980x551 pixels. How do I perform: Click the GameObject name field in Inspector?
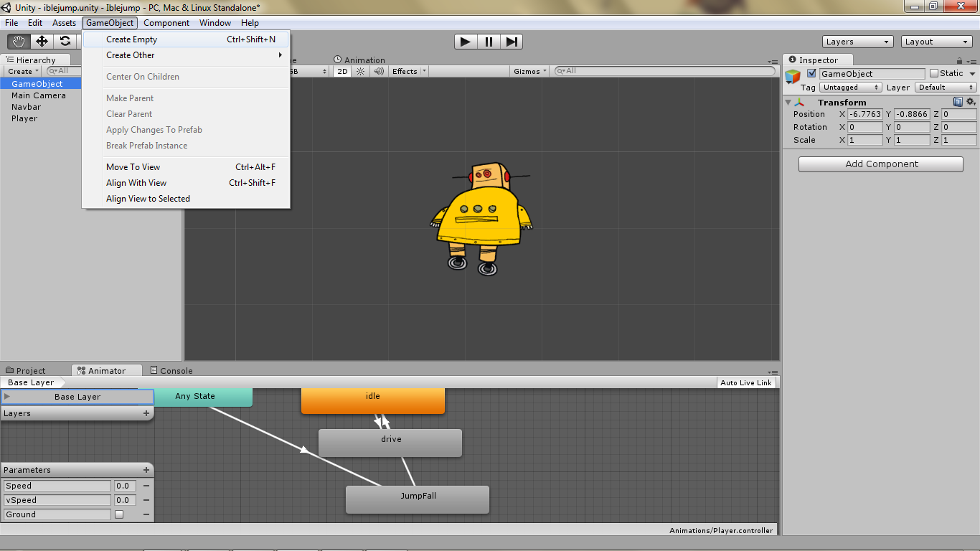click(x=872, y=74)
